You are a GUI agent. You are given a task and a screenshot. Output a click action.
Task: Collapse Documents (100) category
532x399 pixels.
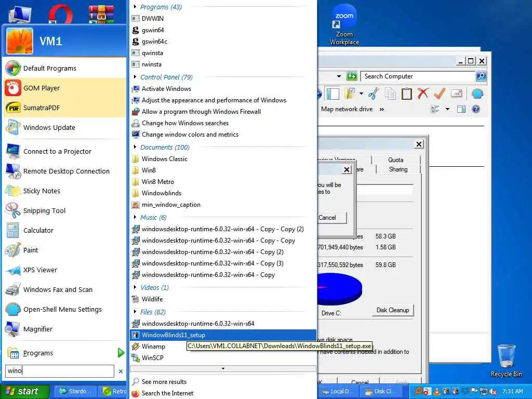coord(135,147)
